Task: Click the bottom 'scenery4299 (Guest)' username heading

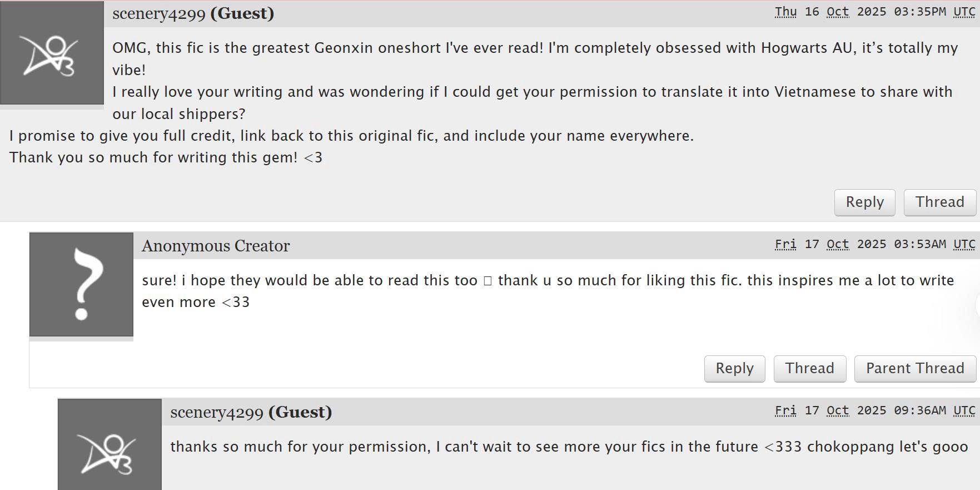Action: tap(251, 412)
